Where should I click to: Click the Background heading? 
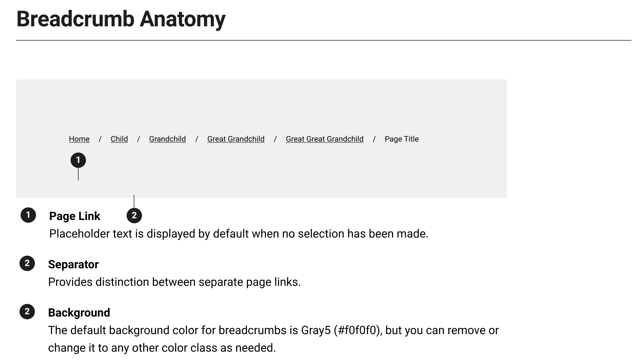point(79,313)
